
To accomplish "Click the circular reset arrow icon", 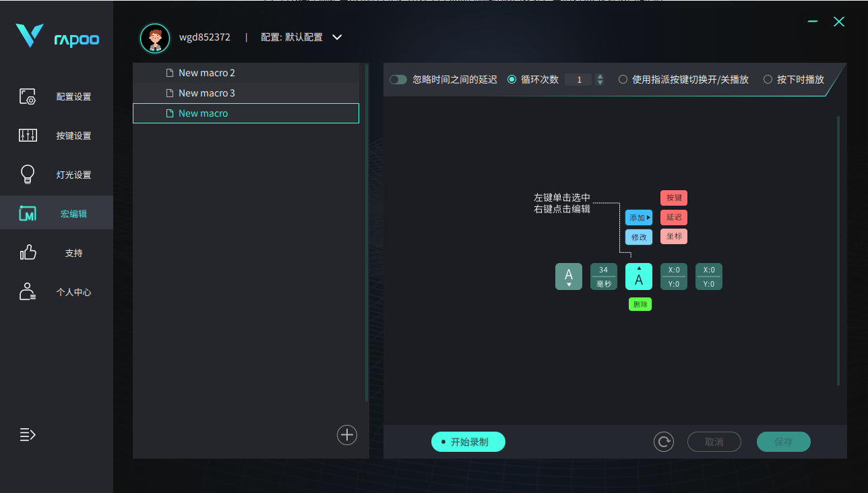I will 664,442.
